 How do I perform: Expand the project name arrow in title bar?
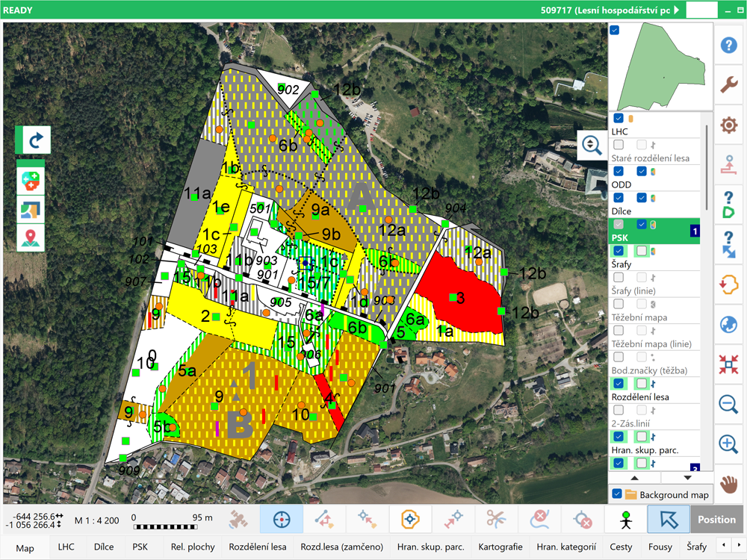tap(677, 10)
